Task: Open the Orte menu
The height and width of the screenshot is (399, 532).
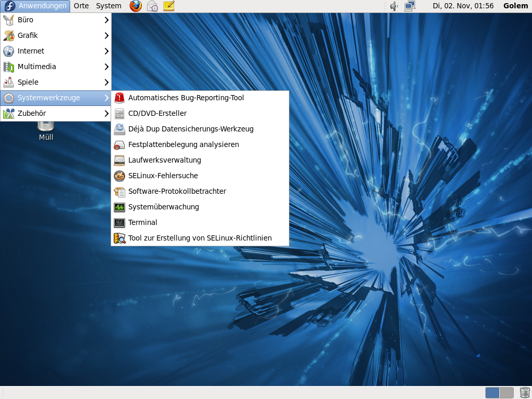Action: click(x=81, y=6)
